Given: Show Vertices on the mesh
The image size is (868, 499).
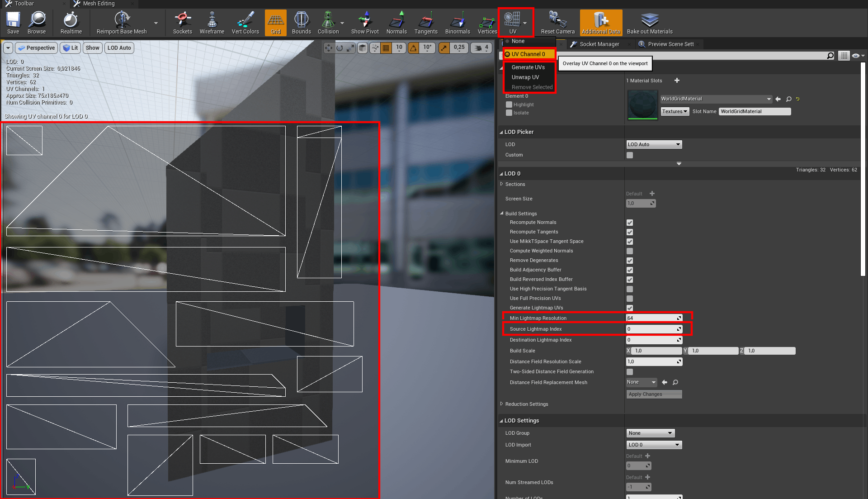Looking at the screenshot, I should coord(487,23).
